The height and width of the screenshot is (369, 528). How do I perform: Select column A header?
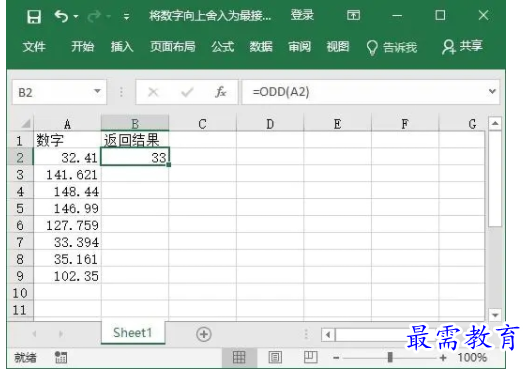[x=67, y=124]
